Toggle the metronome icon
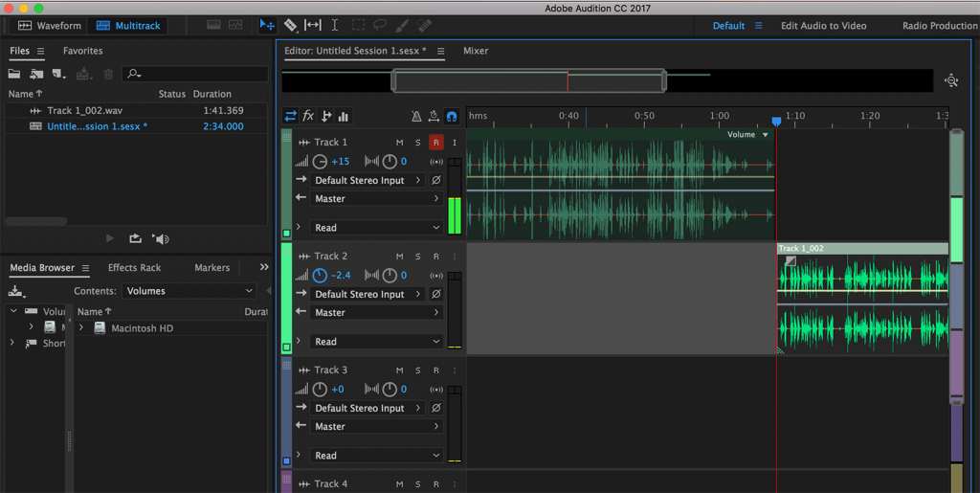Image resolution: width=980 pixels, height=493 pixels. click(x=416, y=117)
